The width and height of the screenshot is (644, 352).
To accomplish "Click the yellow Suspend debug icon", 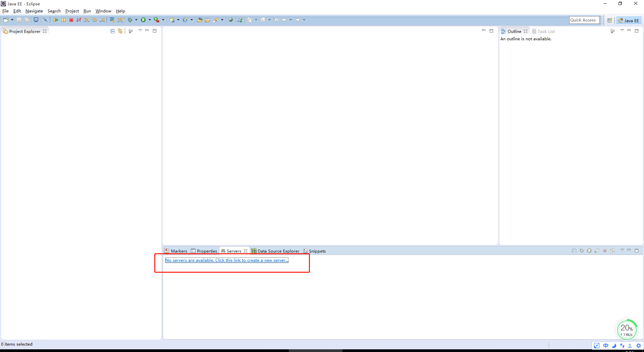I will coord(63,20).
